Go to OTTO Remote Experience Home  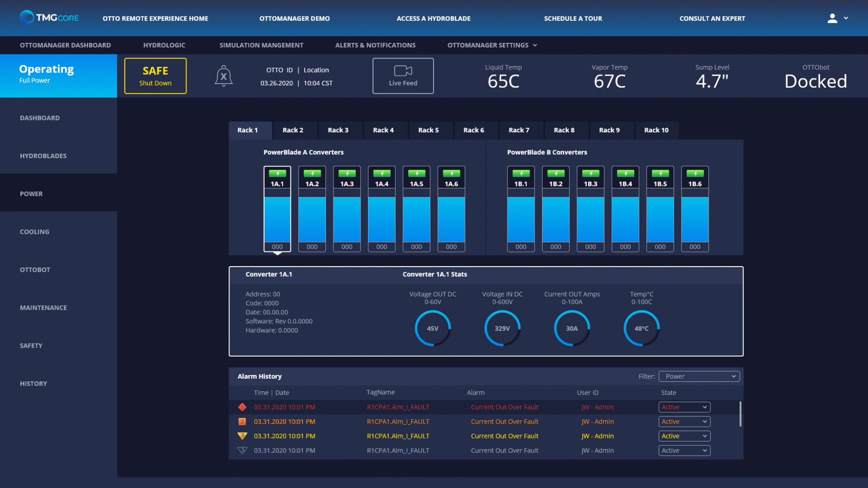(156, 18)
